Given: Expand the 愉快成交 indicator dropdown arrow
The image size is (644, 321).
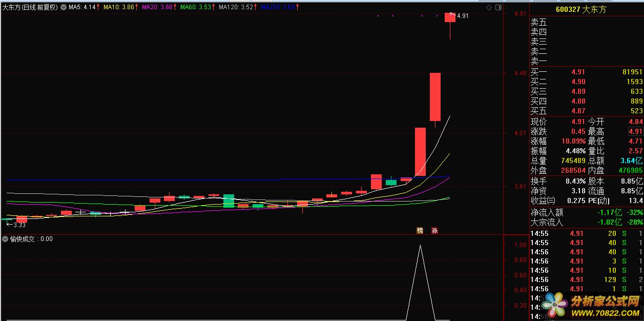Looking at the screenshot, I should 5,239.
